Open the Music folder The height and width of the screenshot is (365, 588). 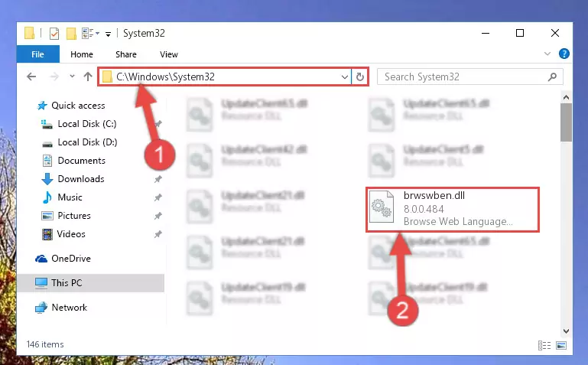coord(62,197)
